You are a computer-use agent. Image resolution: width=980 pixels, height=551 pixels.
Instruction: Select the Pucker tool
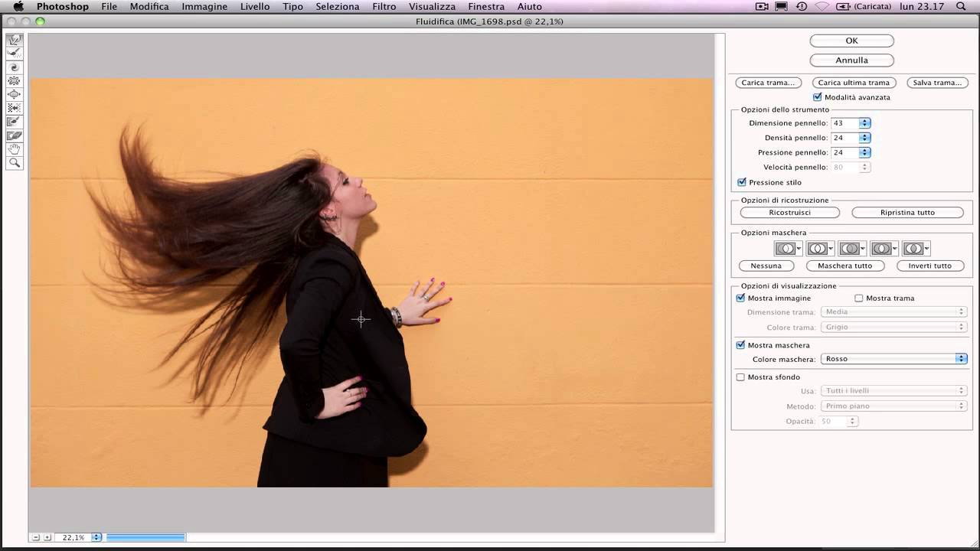click(14, 81)
